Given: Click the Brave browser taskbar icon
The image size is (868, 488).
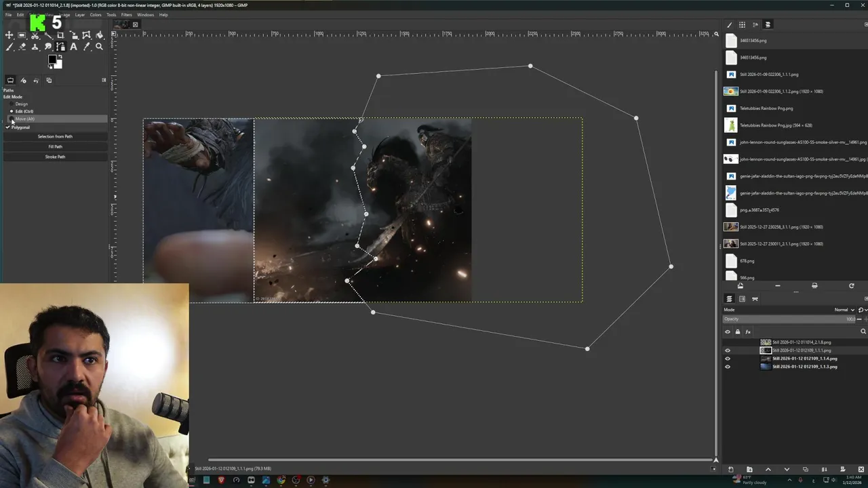Looking at the screenshot, I should (x=221, y=480).
